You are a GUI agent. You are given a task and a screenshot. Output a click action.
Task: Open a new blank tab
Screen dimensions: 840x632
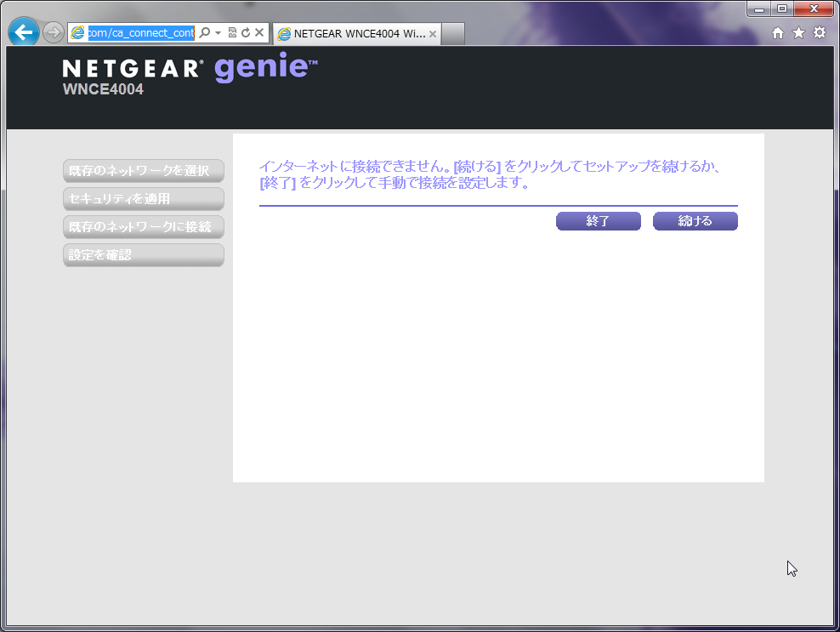click(x=453, y=34)
